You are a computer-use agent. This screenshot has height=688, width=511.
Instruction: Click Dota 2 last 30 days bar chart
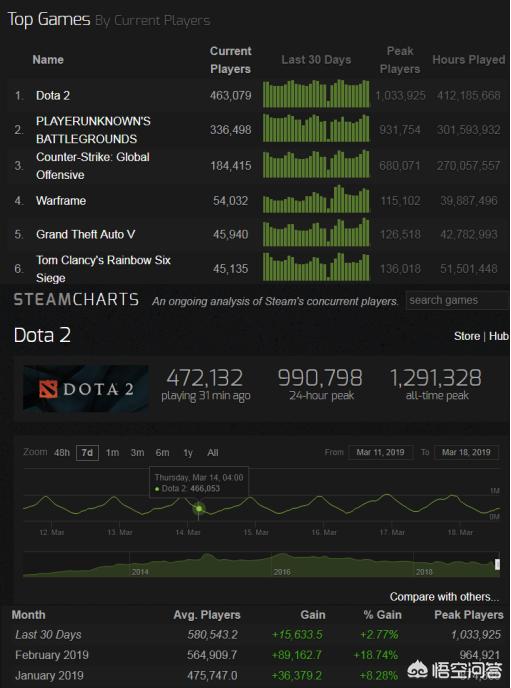pos(316,94)
